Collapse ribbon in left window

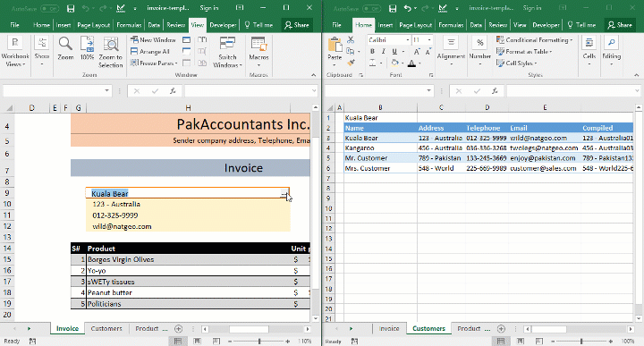coord(313,75)
